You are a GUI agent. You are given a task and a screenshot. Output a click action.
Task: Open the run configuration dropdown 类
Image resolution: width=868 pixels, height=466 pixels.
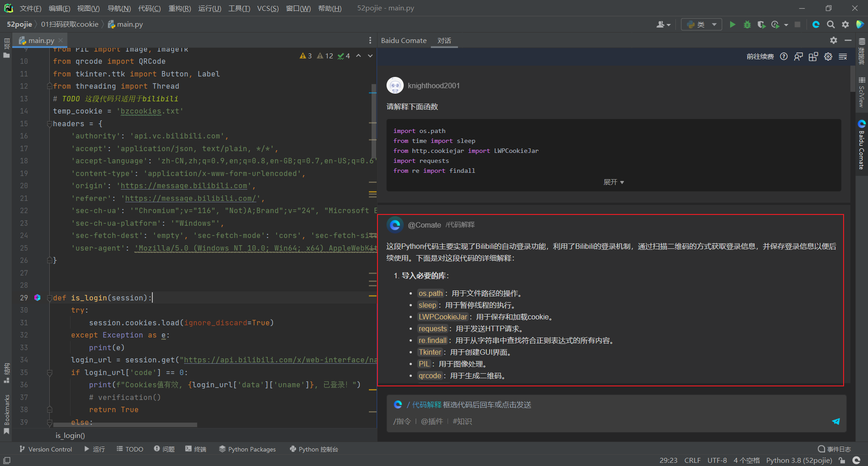click(701, 24)
